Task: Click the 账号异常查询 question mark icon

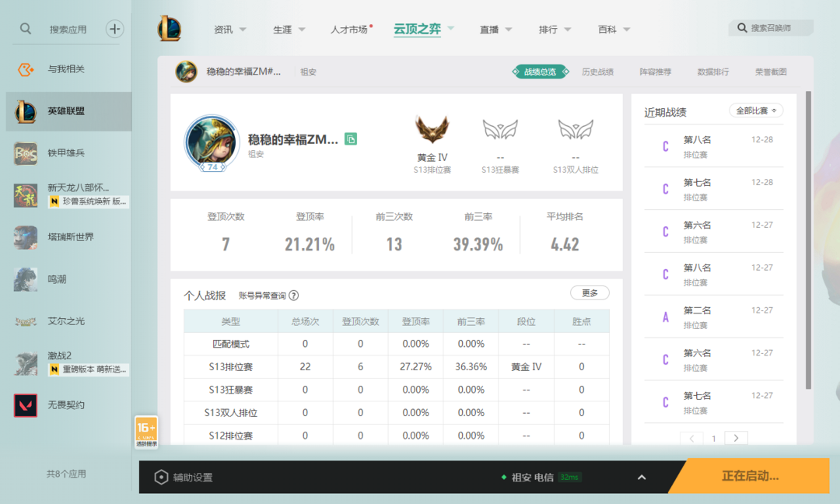Action: point(293,295)
